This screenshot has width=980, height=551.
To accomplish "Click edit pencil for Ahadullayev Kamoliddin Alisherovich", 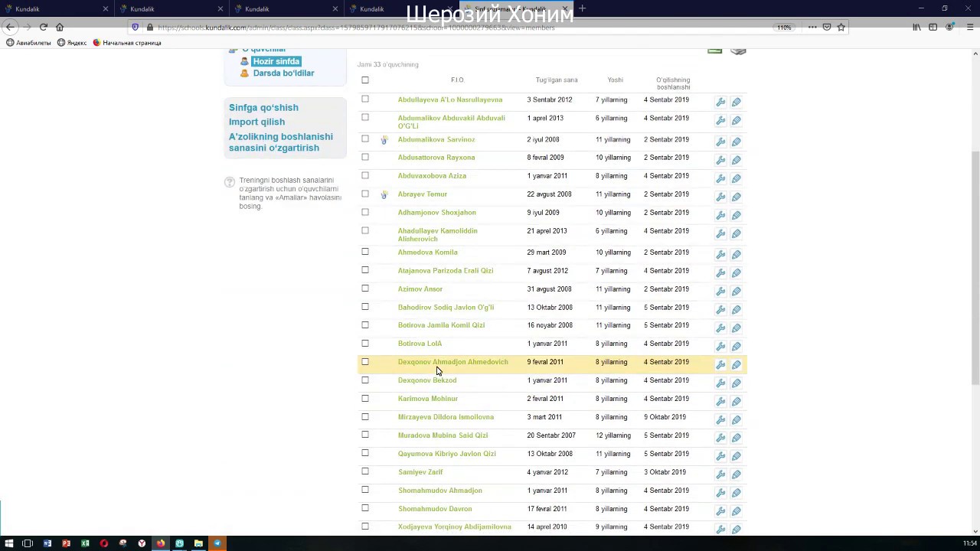I will pyautogui.click(x=736, y=233).
